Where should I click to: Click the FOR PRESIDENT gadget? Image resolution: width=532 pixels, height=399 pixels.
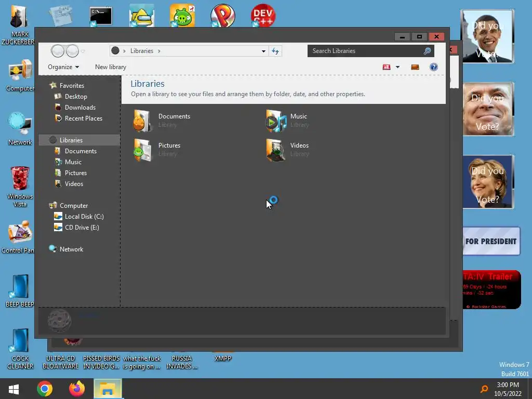point(491,241)
